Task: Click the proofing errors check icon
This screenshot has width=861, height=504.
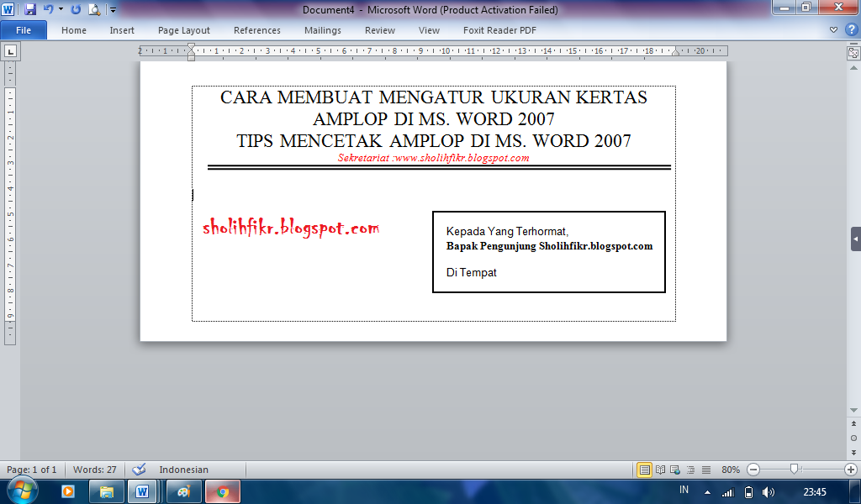Action: tap(139, 469)
